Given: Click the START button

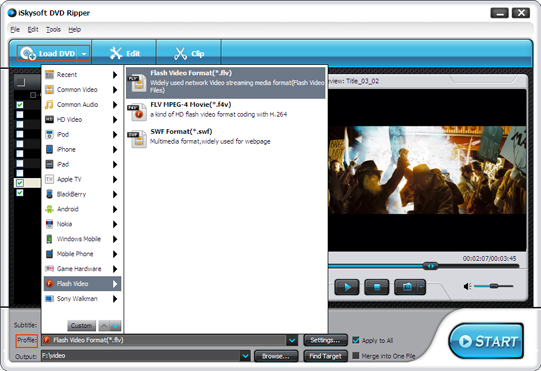Looking at the screenshot, I should (486, 341).
